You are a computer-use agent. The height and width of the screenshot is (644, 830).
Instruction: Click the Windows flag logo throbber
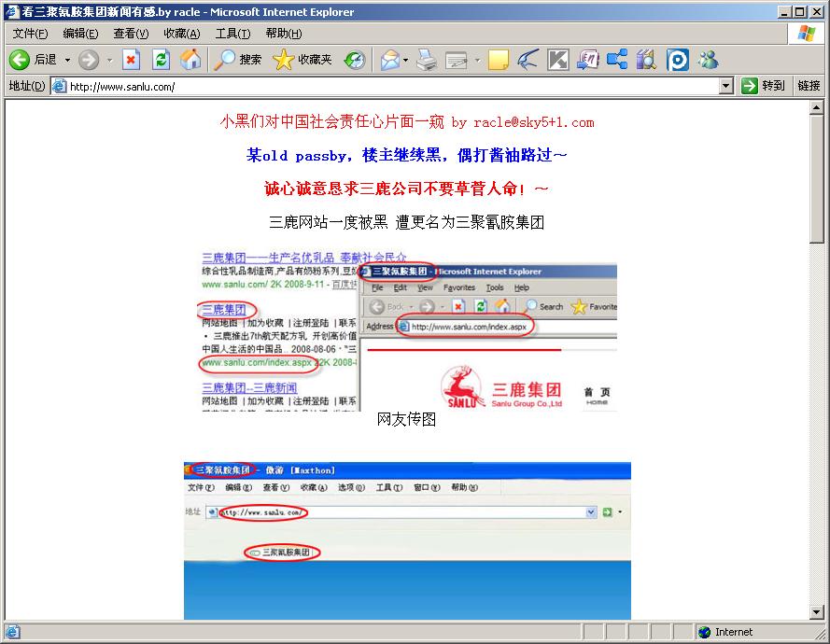point(806,34)
